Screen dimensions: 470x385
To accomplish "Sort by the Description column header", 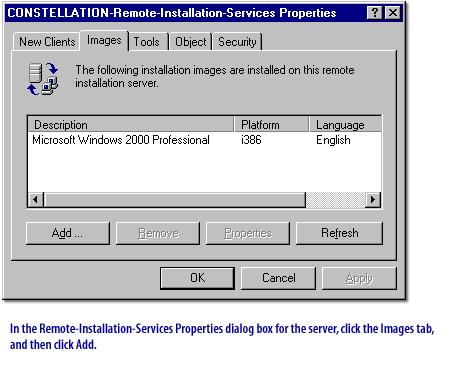I will click(x=131, y=125).
